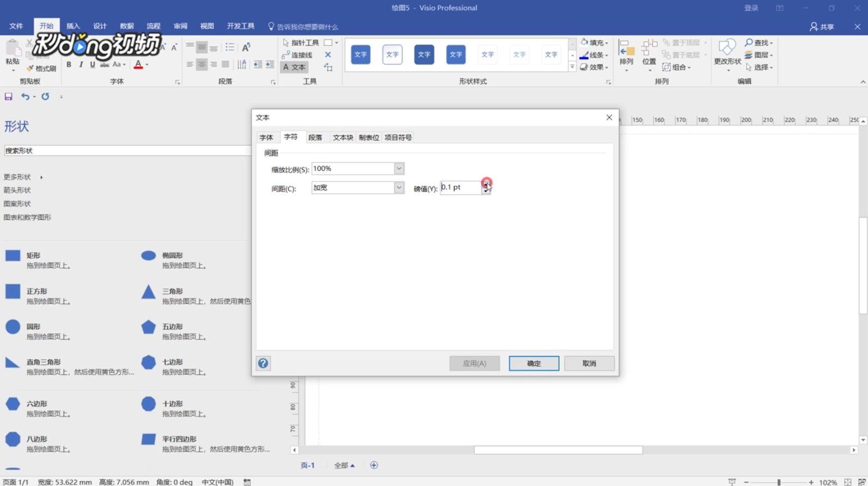Open the 制表位 tab
The image size is (868, 486).
coord(369,138)
